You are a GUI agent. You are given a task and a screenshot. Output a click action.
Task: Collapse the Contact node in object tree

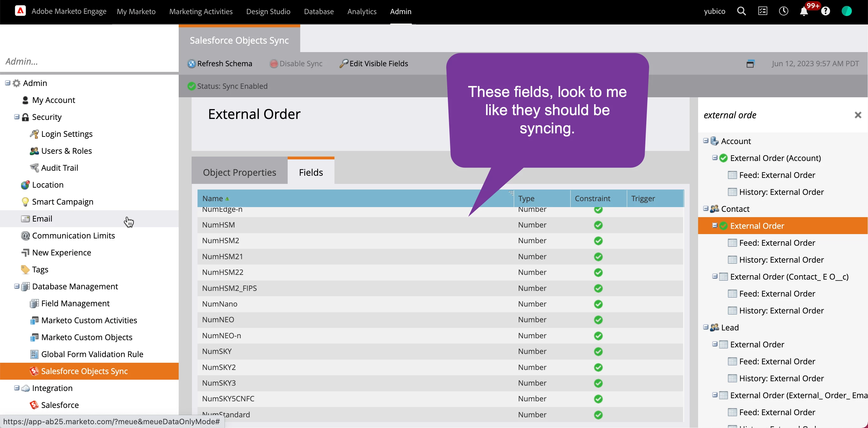pos(706,209)
